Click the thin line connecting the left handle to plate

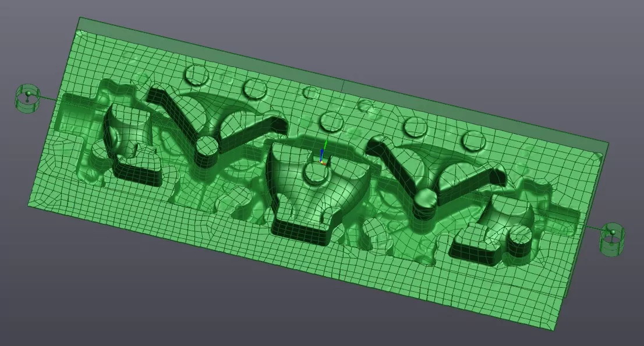click(x=48, y=98)
